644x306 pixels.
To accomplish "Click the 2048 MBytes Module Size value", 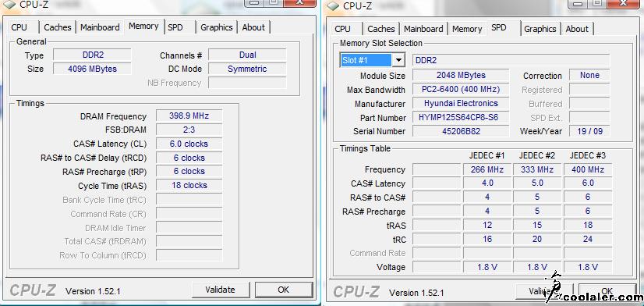I will [461, 75].
